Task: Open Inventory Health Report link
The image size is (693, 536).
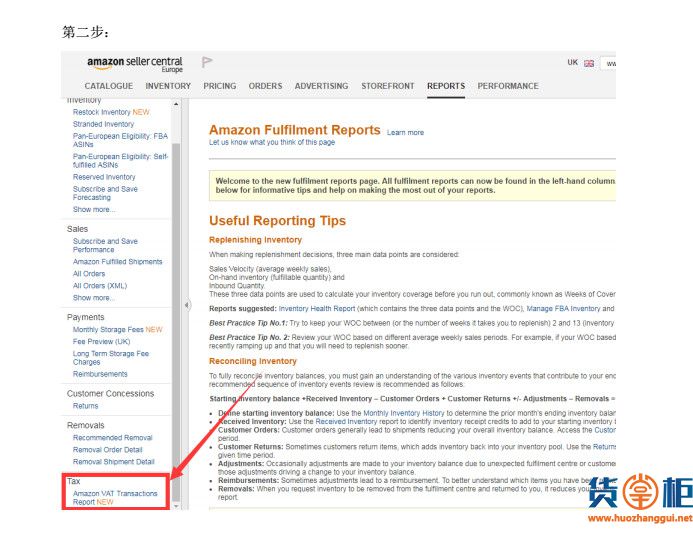Action: [317, 308]
